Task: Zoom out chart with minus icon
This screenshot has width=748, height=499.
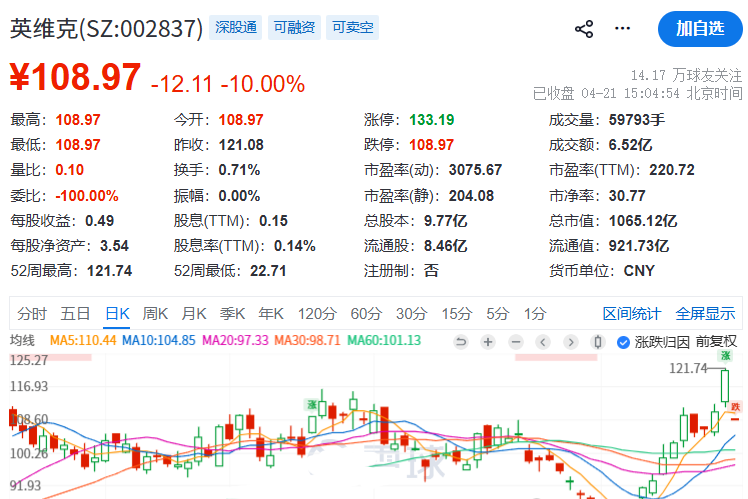Action: [516, 342]
